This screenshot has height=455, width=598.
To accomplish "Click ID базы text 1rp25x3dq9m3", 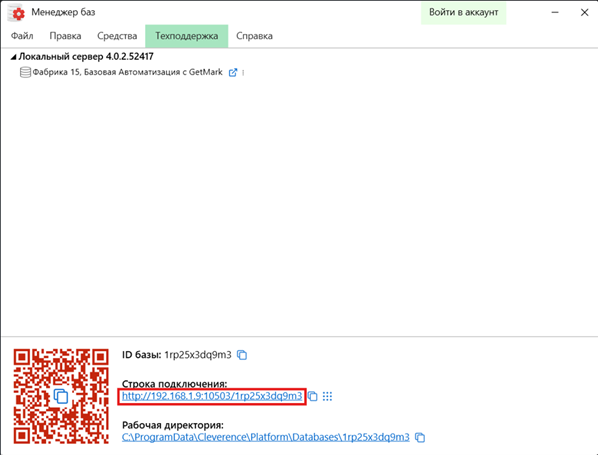I will tap(198, 355).
